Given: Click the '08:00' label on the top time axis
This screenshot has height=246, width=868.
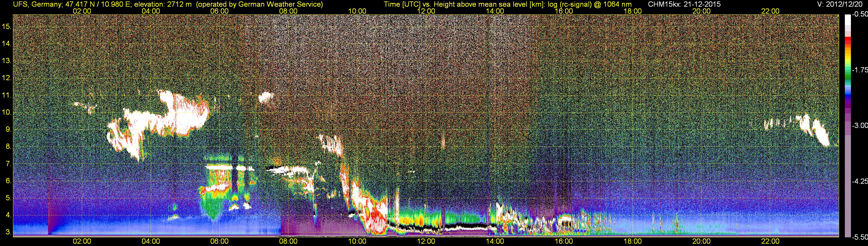Looking at the screenshot, I should point(288,11).
